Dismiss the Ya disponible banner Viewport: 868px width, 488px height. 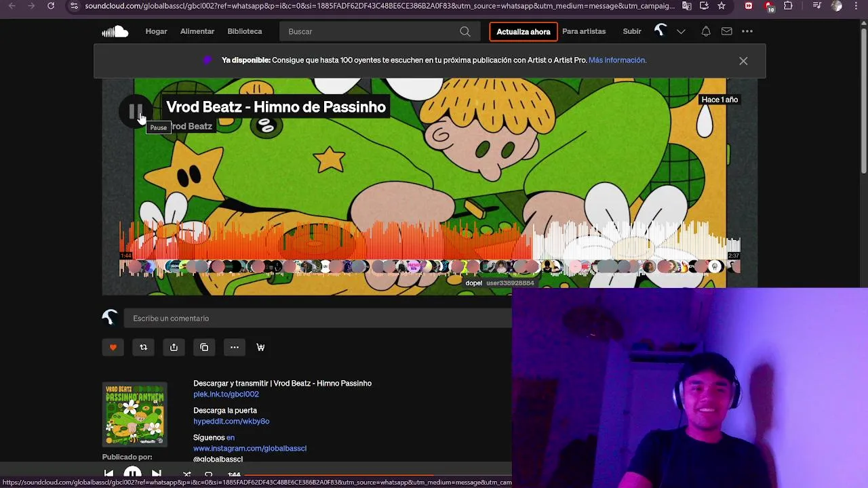tap(743, 61)
